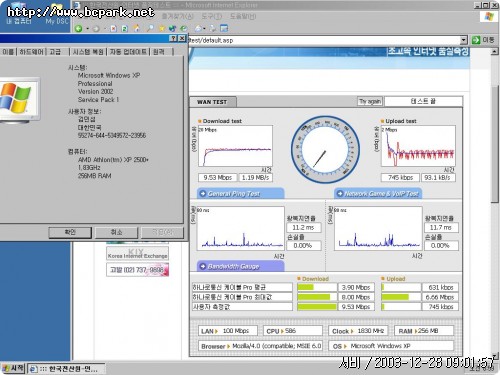500x375 pixels.
Task: Click the Mail envelope toolbar icon
Action: point(198,29)
